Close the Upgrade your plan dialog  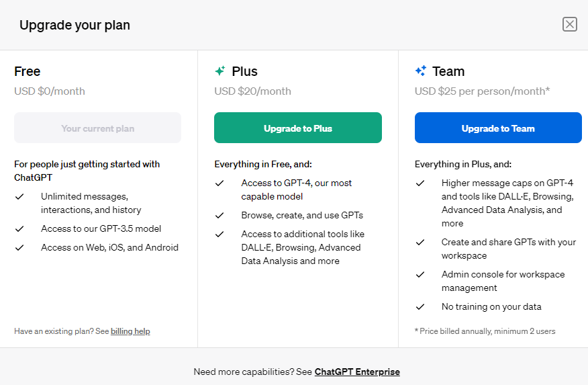569,25
